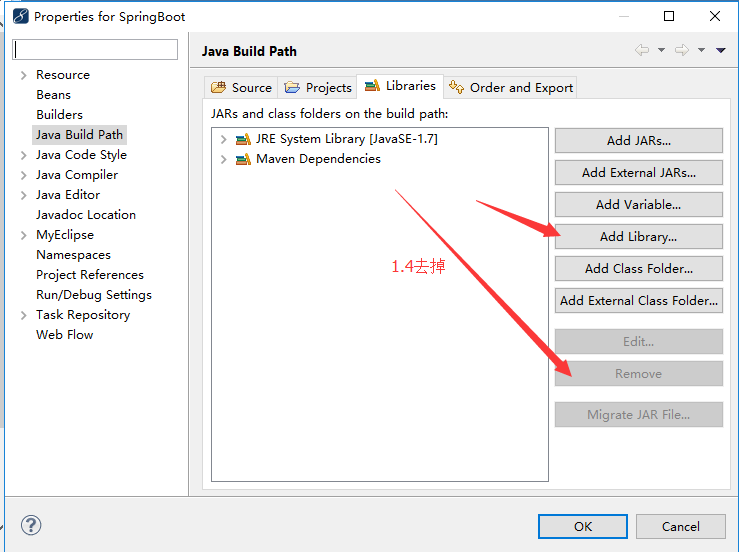Click the help question mark icon
Screen dimensions: 739x552
(x=31, y=525)
